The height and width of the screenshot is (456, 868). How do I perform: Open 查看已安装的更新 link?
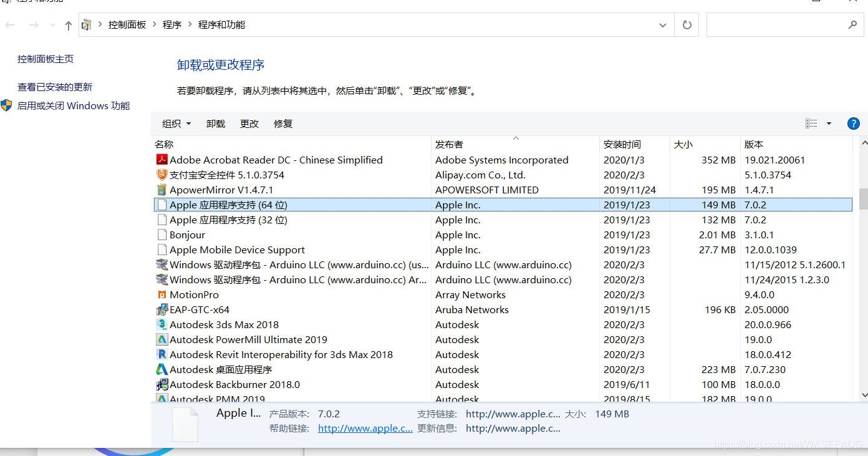click(x=55, y=87)
